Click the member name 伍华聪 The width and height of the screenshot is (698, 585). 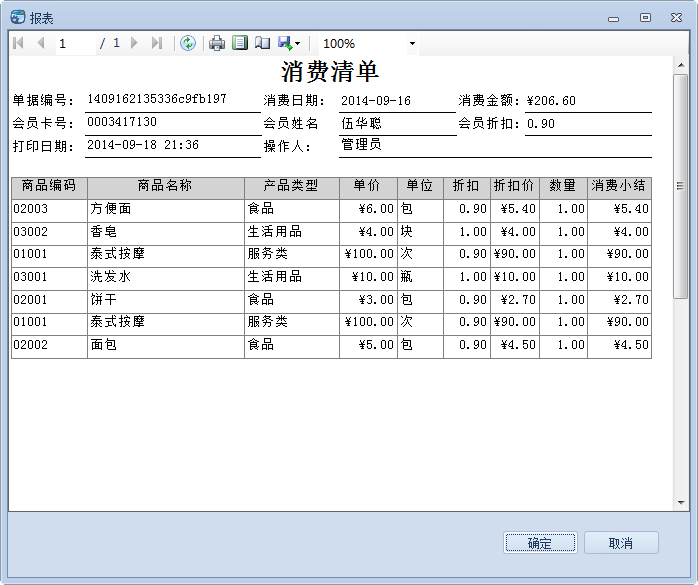[x=361, y=123]
